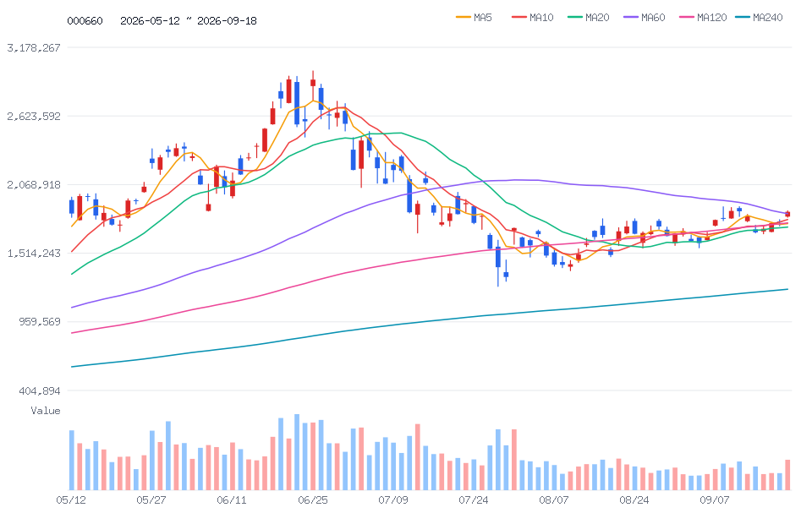Click the 07/09 date axis label

[x=393, y=500]
